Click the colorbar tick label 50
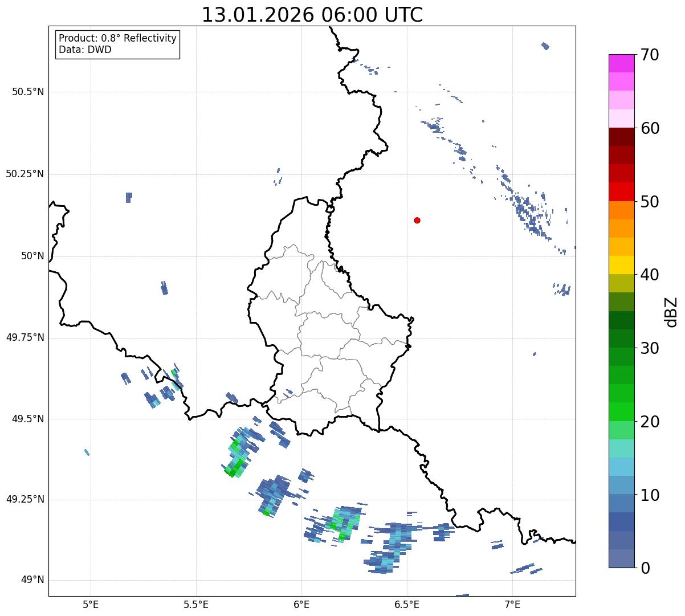 pos(650,202)
